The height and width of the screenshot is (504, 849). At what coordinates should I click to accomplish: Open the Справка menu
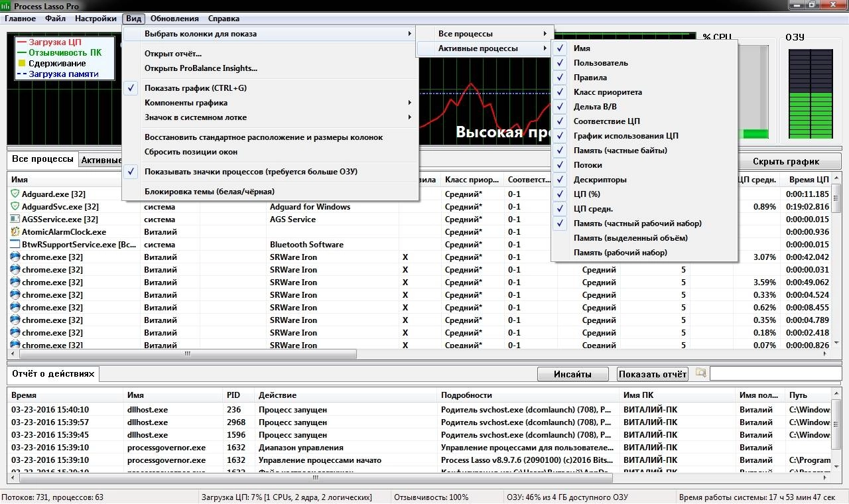tap(224, 19)
